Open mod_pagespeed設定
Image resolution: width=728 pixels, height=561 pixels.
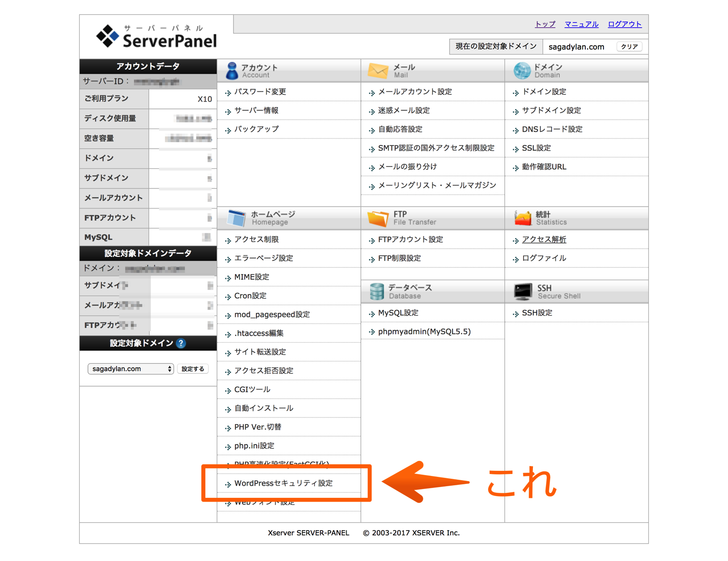[x=272, y=314]
